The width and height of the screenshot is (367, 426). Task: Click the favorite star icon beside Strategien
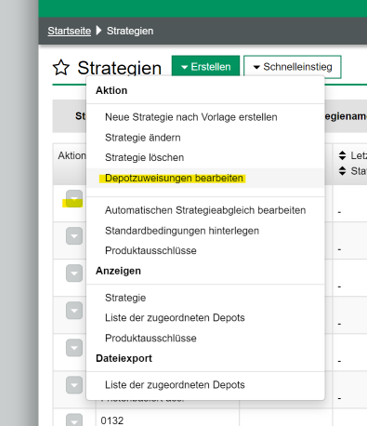pos(61,67)
